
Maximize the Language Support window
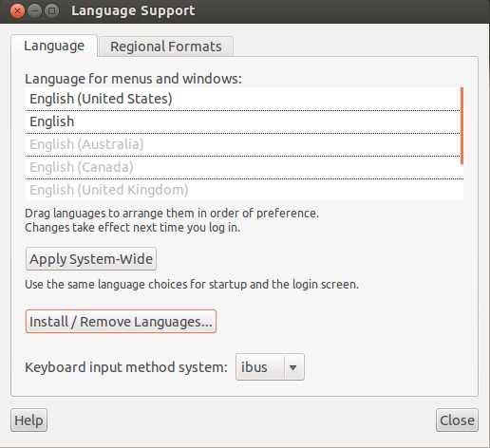click(52, 11)
